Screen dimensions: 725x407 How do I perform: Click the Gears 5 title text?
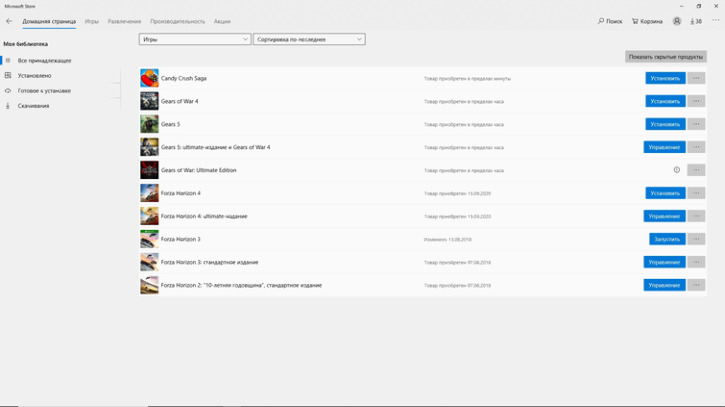(170, 124)
